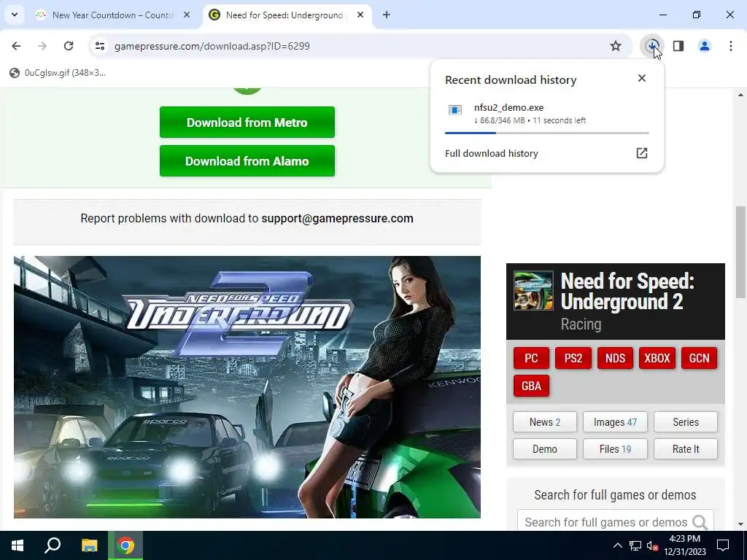Viewport: 747px width, 560px height.
Task: Open the Rate It section
Action: pyautogui.click(x=686, y=449)
